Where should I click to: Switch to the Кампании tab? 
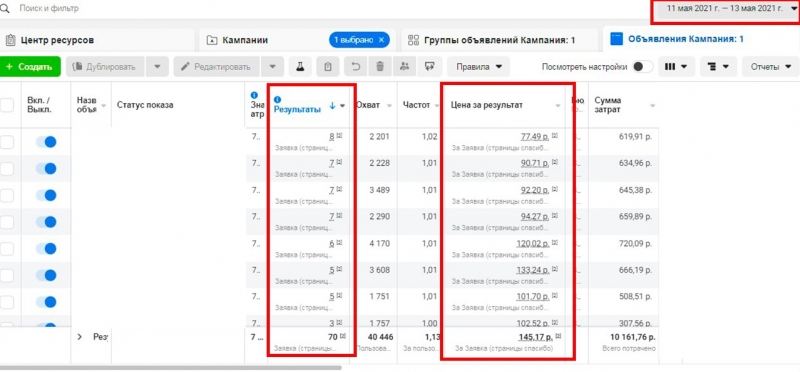click(x=297, y=40)
